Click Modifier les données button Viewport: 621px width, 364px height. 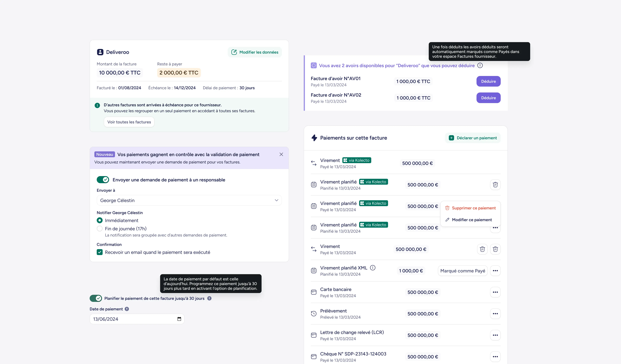click(x=255, y=52)
